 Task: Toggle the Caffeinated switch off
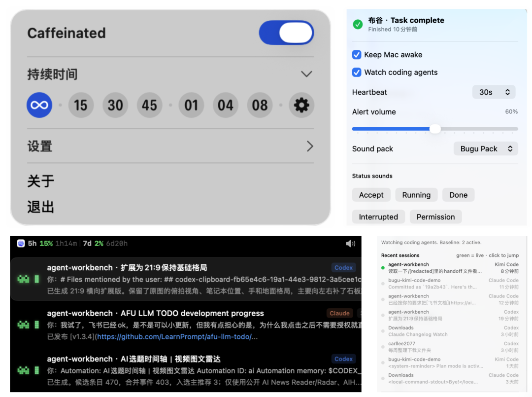pos(286,33)
